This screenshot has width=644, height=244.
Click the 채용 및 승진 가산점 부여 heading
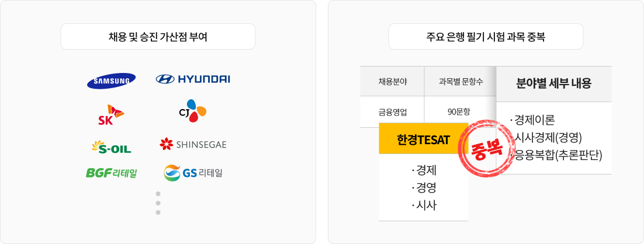click(158, 36)
